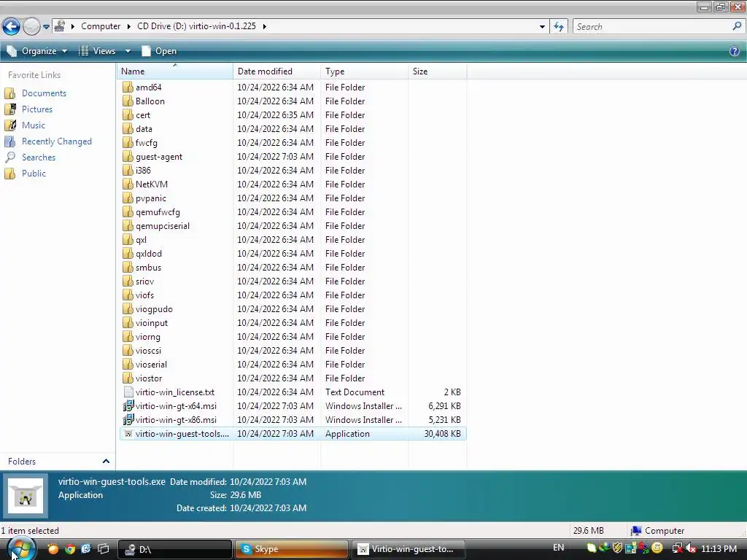747x560 pixels.
Task: Switch to Skype taskbar button
Action: [292, 549]
